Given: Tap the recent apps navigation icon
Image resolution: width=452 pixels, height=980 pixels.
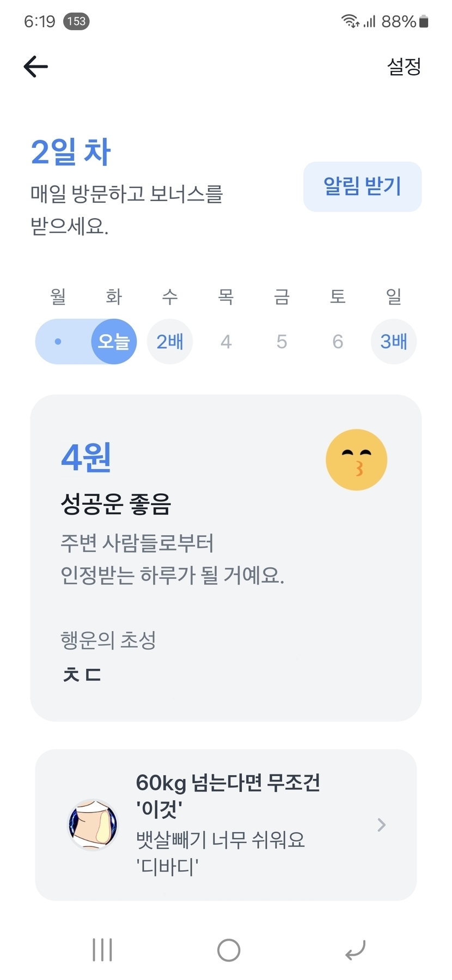Looking at the screenshot, I should (102, 950).
